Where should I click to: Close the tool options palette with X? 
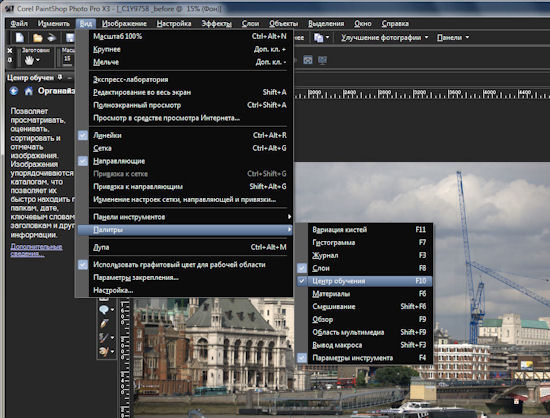[x=9, y=50]
